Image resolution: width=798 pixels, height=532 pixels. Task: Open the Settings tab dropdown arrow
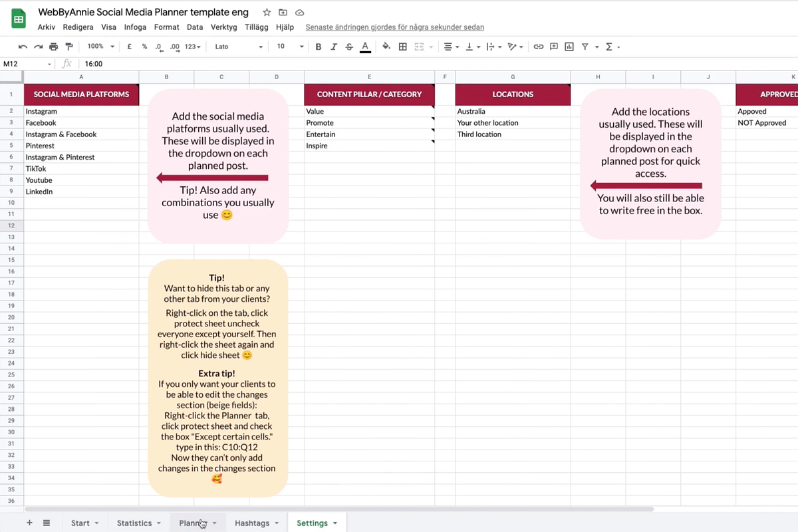[x=334, y=523]
